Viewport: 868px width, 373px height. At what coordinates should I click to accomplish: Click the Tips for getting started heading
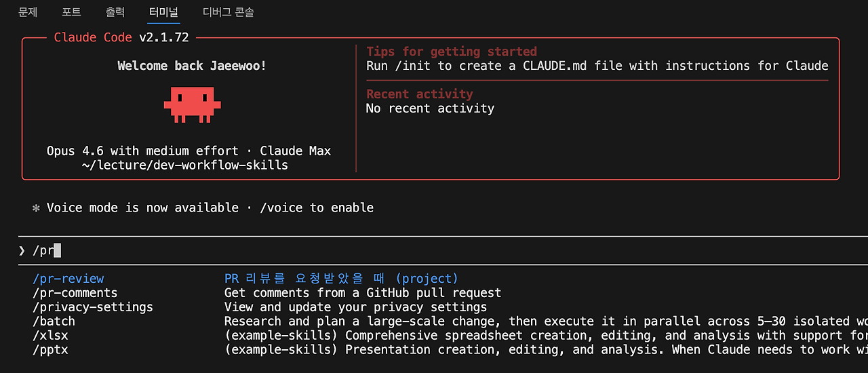(x=452, y=52)
